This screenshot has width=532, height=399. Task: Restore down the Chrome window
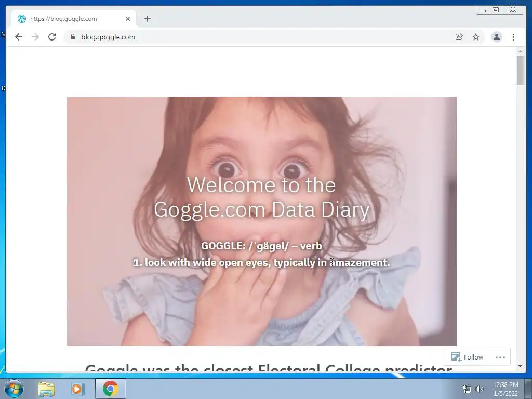coord(496,10)
